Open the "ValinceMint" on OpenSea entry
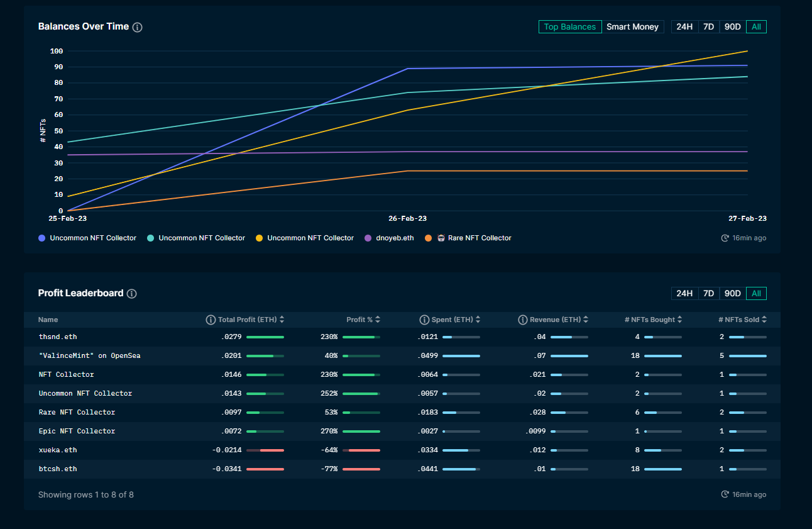812x529 pixels. click(89, 356)
